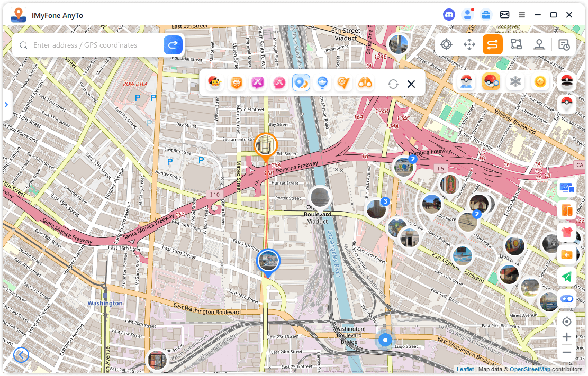Viewport: 588px width, 376px height.
Task: Open the OpenStreetMap attribution link
Action: coord(530,369)
